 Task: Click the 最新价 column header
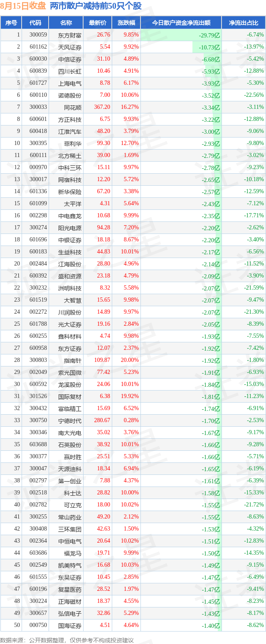(x=98, y=23)
